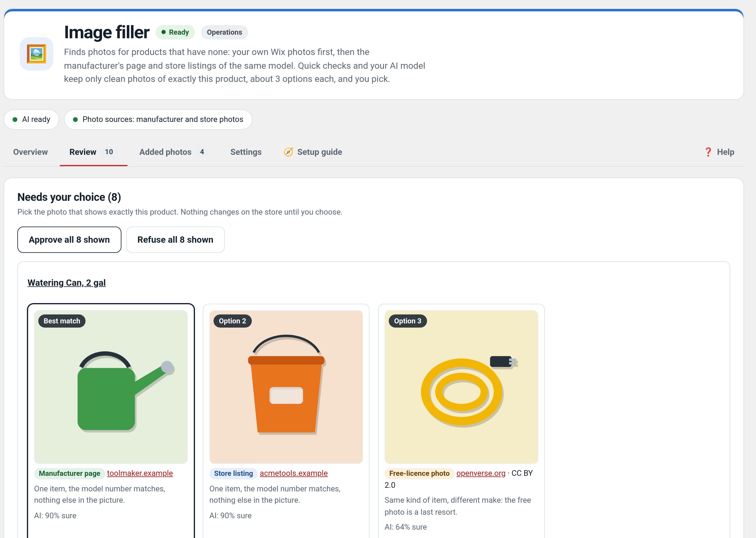Image resolution: width=756 pixels, height=538 pixels.
Task: Click the Review count badge 10
Action: (109, 152)
